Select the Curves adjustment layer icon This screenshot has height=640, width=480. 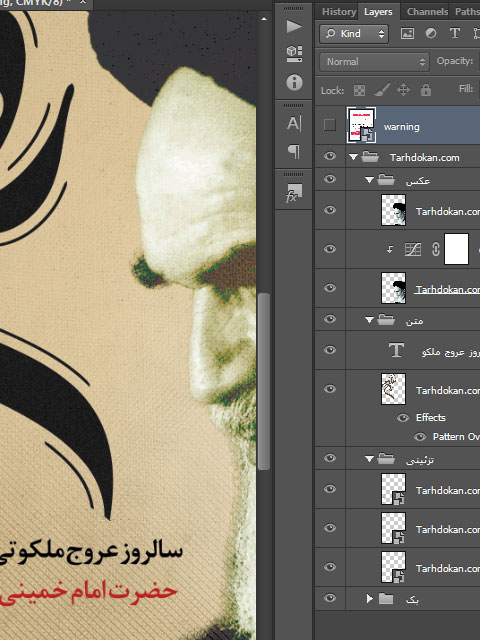[413, 249]
